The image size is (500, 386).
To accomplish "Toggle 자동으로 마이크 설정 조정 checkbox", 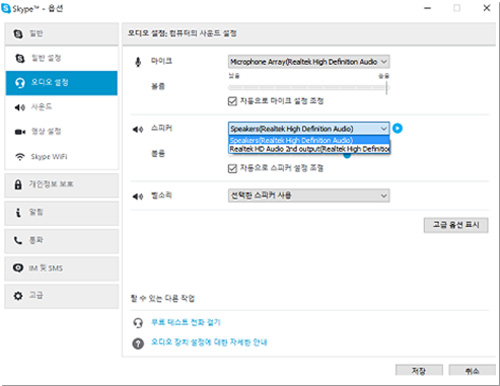I will coord(232,101).
